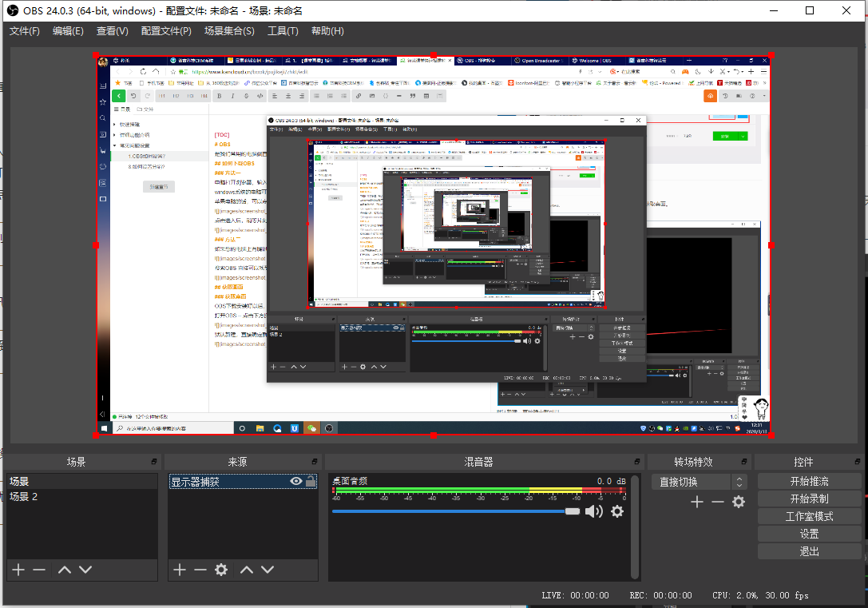Undock the 转场特效 panel via its float icon
The height and width of the screenshot is (608, 868).
[x=744, y=461]
